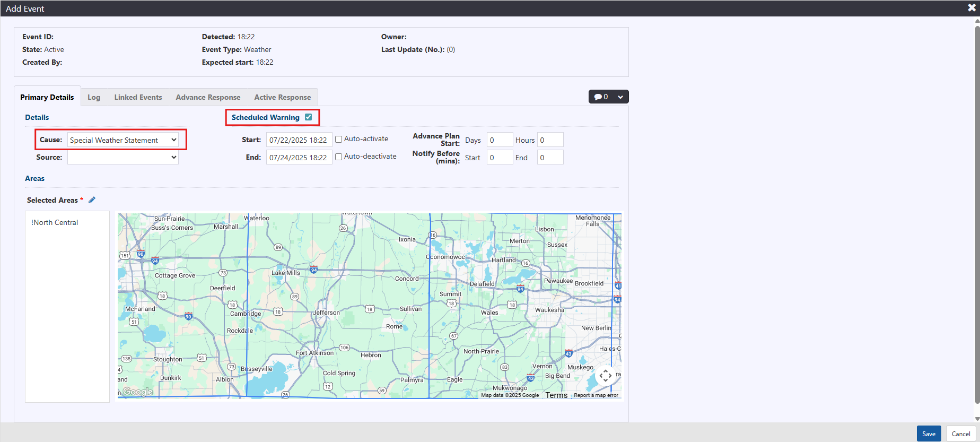Open the Cause dropdown
The image size is (980, 442).
(x=122, y=140)
